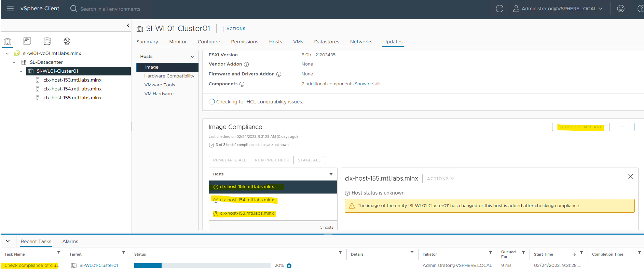Switch to Storage inventory view
This screenshot has width=644, height=272.
[47, 41]
